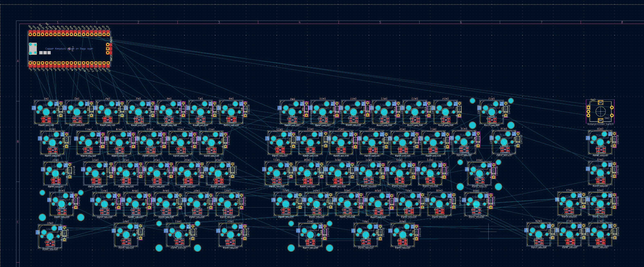Select the GP15 pin pad on Pico

tap(108, 63)
